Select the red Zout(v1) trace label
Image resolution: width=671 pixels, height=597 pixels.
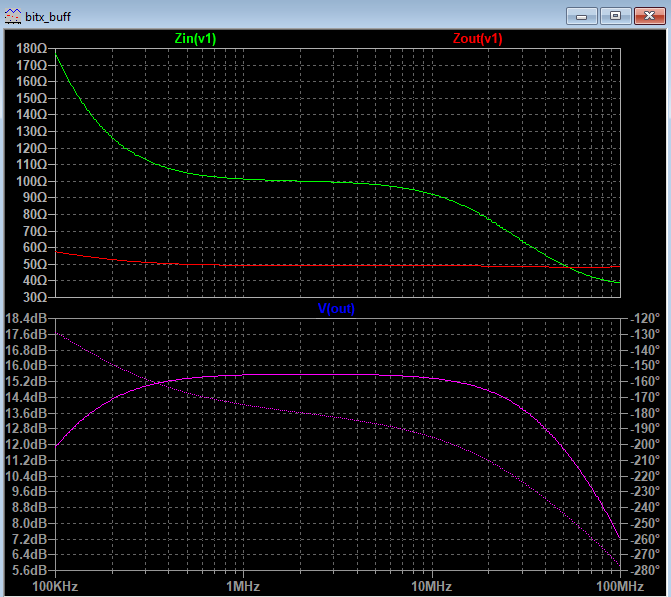[478, 39]
